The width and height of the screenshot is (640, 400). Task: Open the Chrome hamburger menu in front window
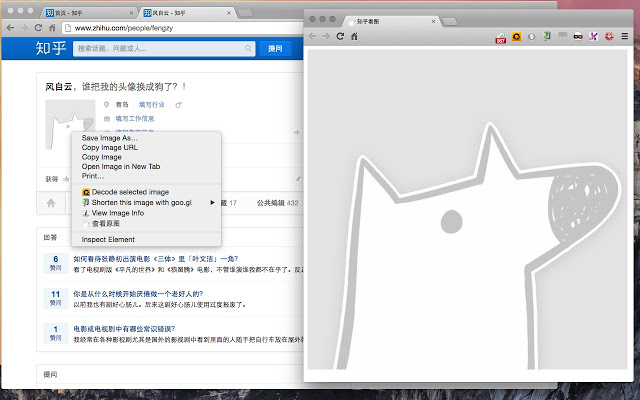click(624, 36)
